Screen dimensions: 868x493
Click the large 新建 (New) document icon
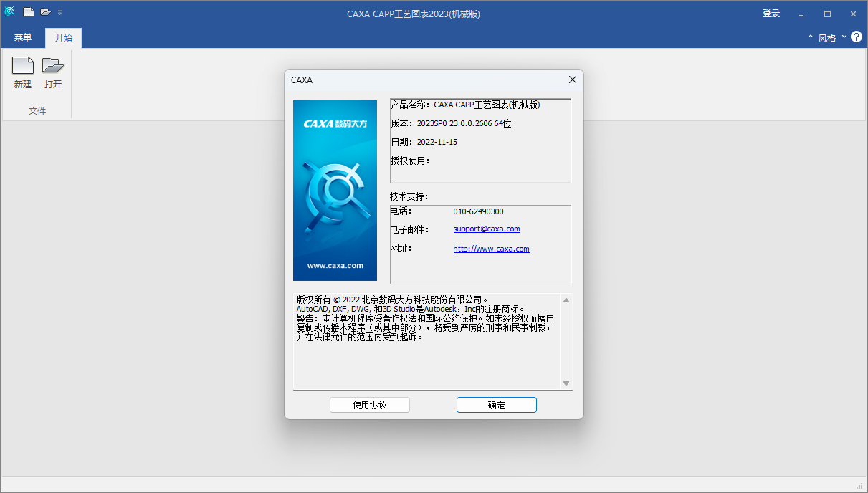pyautogui.click(x=23, y=66)
